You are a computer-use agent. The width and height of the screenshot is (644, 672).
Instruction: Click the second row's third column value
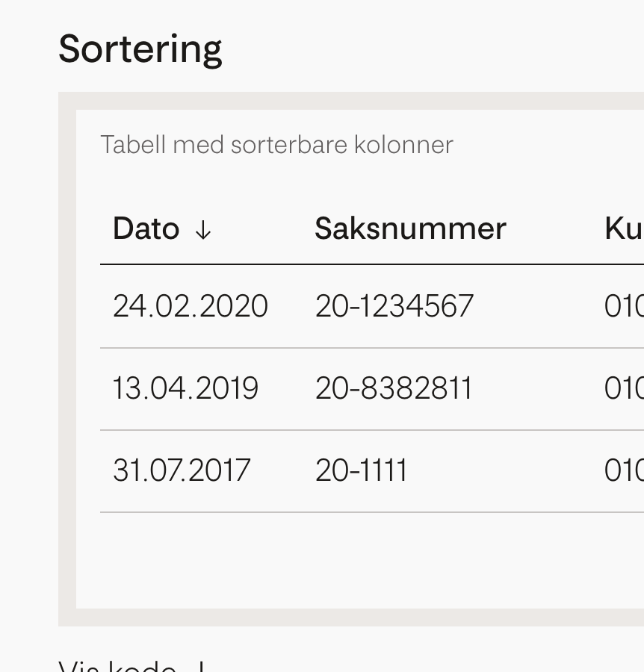(x=624, y=388)
